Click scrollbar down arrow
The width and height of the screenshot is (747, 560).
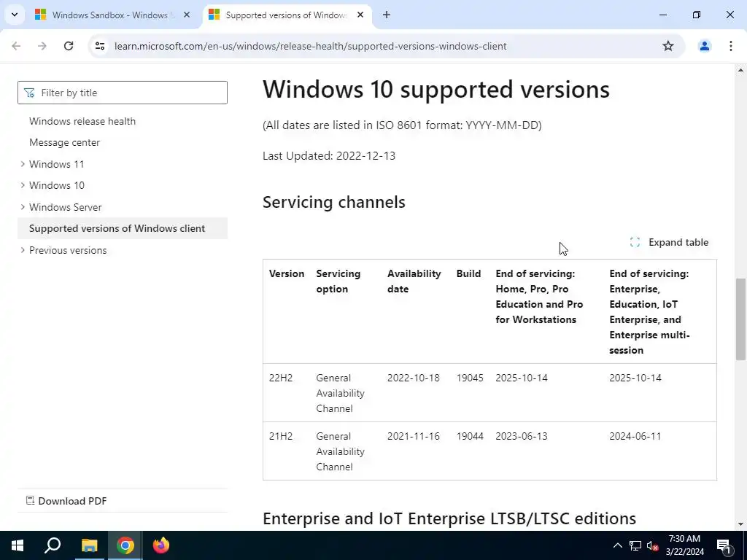pos(740,525)
